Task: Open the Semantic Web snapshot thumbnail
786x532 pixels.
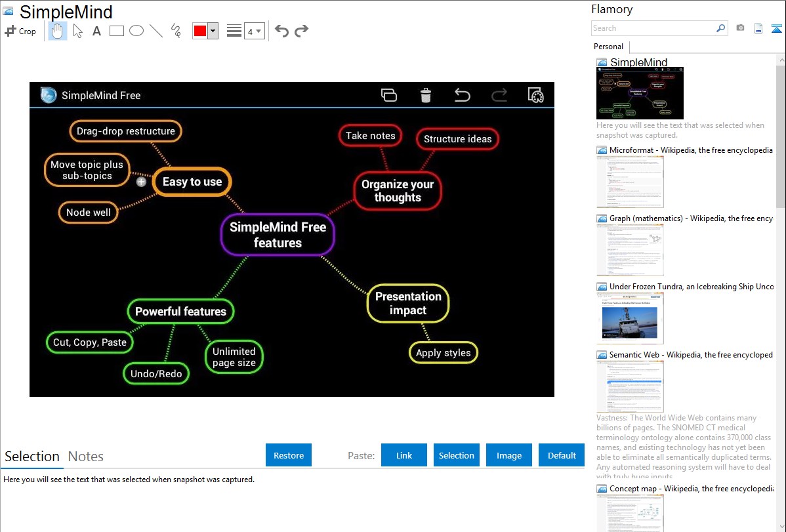Action: pos(630,386)
